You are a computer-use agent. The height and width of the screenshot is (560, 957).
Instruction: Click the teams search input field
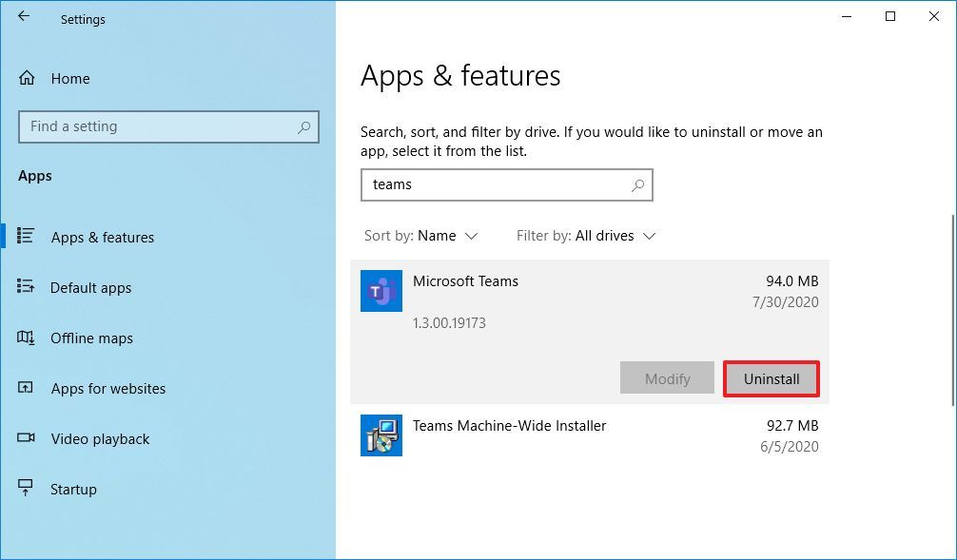pos(495,184)
